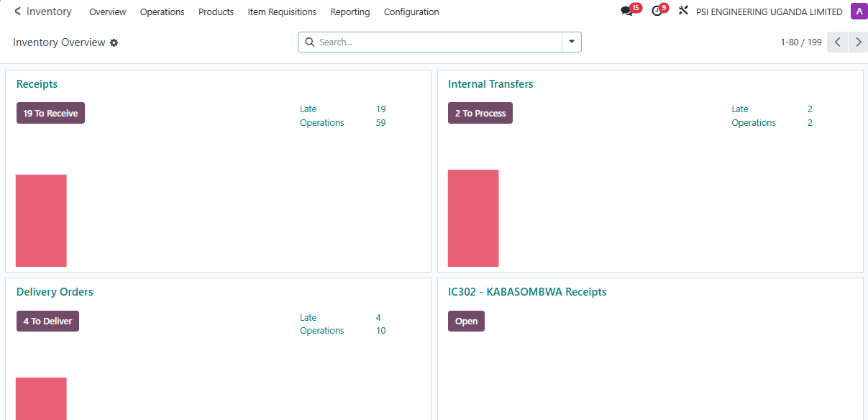Click the Inventory Overview gear icon
Screen dimensions: 868x420
pos(114,43)
